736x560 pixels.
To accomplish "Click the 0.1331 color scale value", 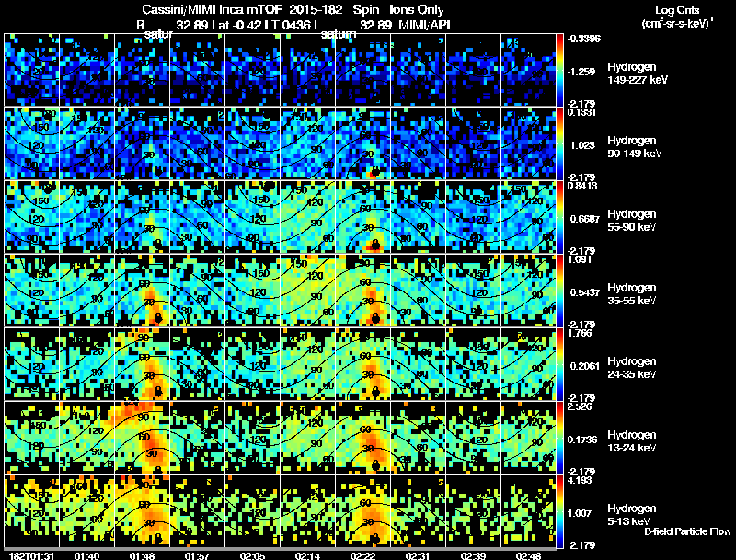I will pyautogui.click(x=581, y=112).
